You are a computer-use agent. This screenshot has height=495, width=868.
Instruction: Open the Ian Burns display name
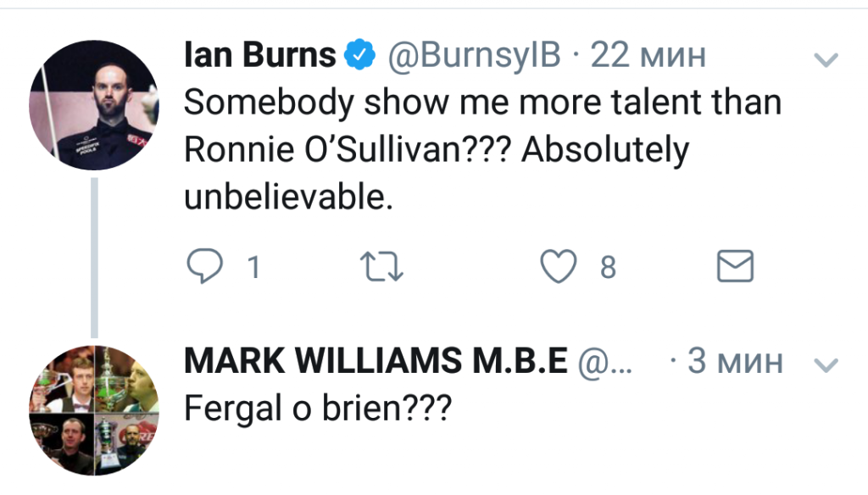point(259,56)
